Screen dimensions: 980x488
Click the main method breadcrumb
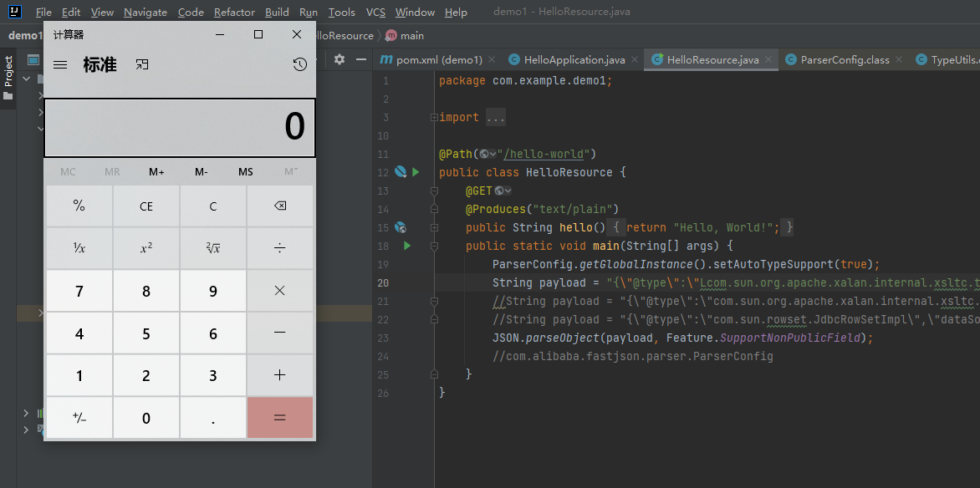(405, 36)
